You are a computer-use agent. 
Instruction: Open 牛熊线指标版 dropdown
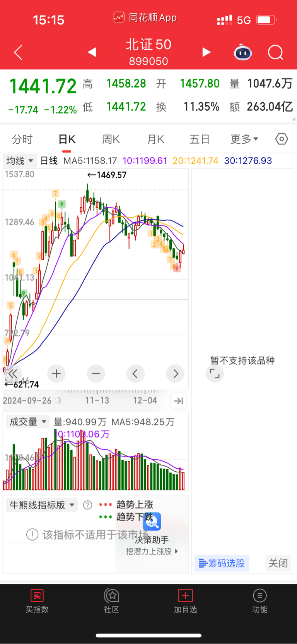[x=42, y=505]
